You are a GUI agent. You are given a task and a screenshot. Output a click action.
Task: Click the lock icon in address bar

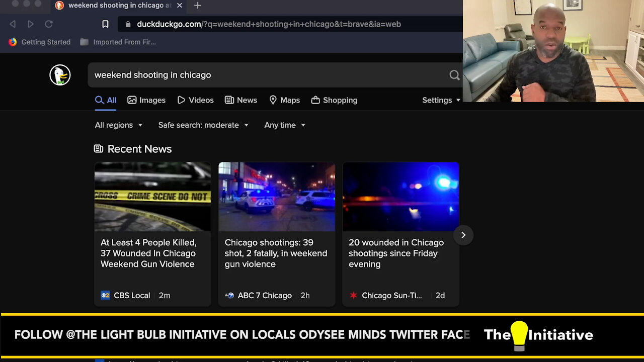point(128,24)
